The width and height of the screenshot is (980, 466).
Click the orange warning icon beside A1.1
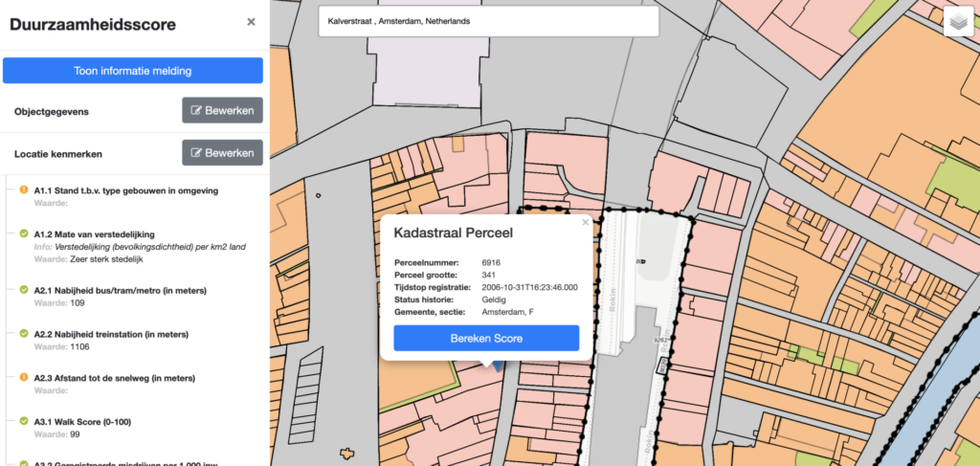(x=24, y=189)
